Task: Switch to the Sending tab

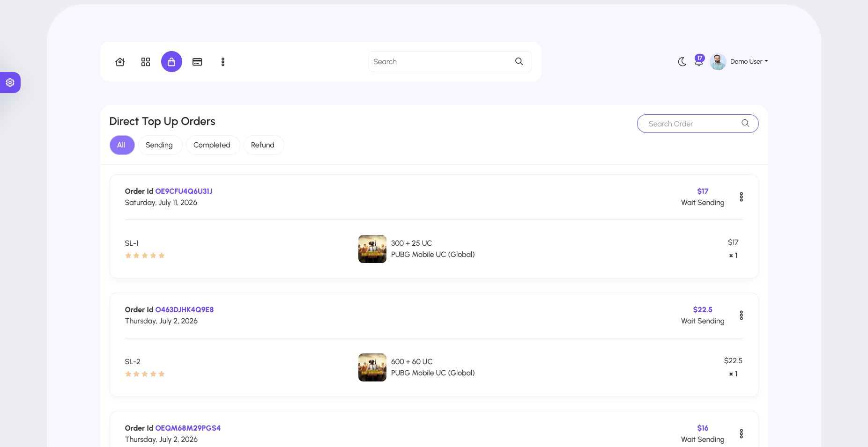Action: (x=159, y=145)
